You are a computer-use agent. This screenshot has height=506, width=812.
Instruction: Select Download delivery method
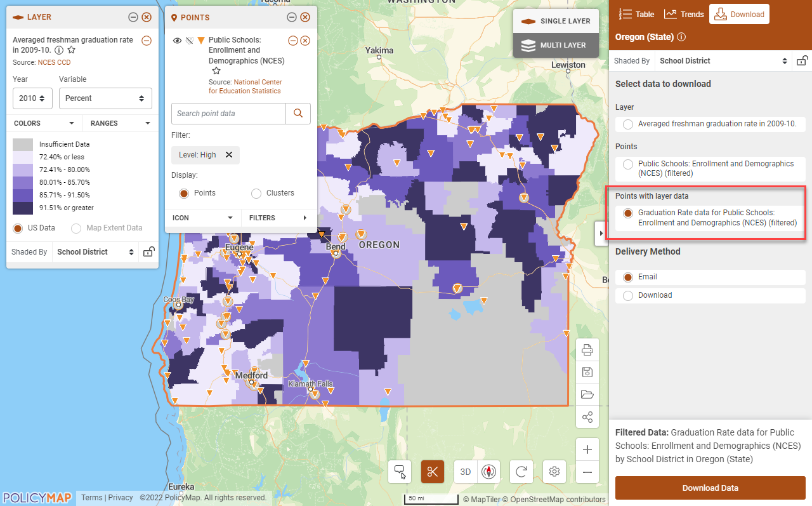pyautogui.click(x=628, y=296)
